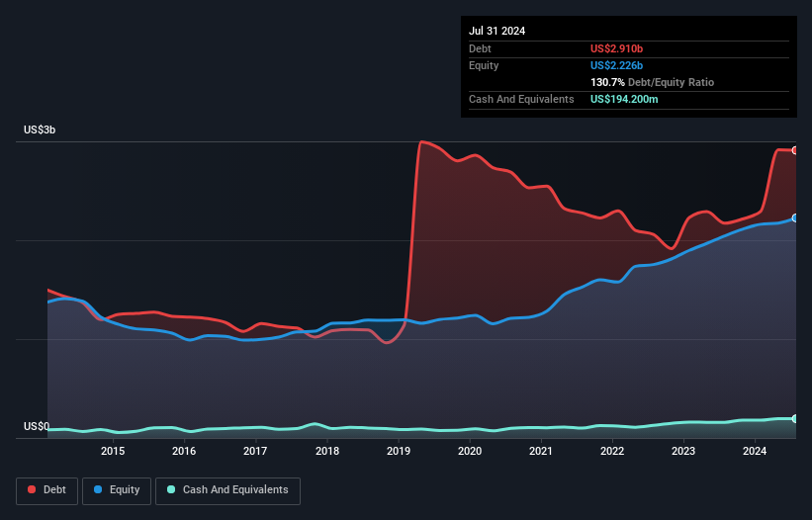812x520 pixels.
Task: Click the 2023 x-axis label
Action: click(x=683, y=451)
